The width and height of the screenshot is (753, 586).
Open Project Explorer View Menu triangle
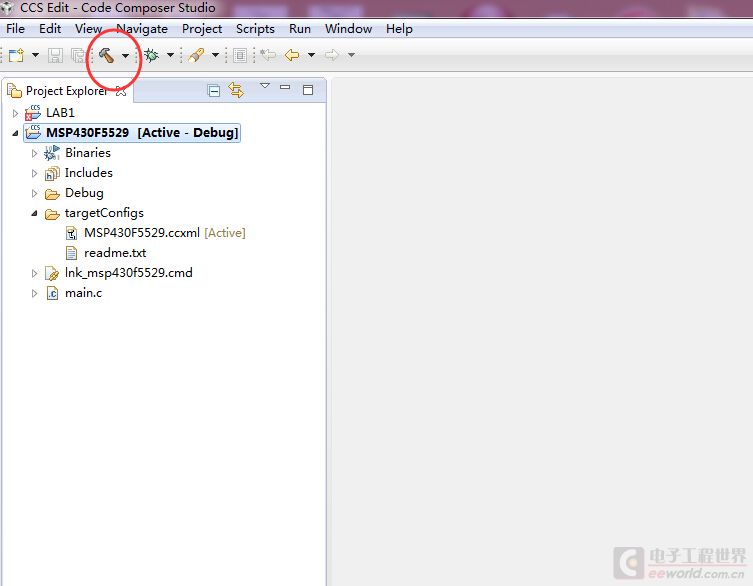[x=265, y=85]
